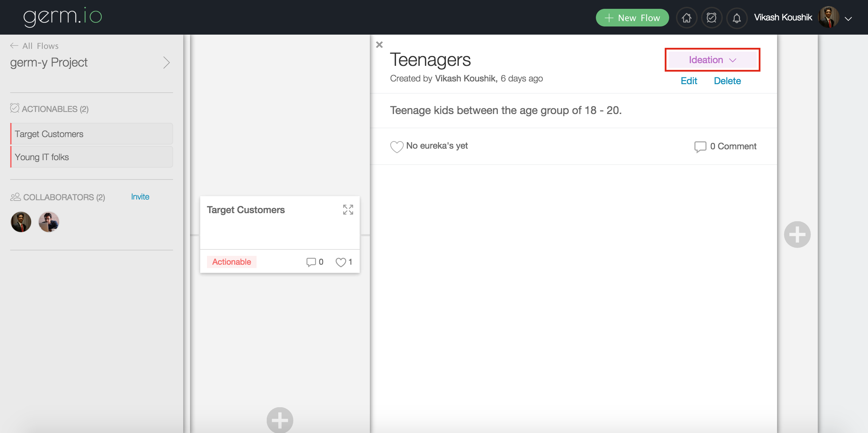Click the Invite collaborators link

[140, 197]
